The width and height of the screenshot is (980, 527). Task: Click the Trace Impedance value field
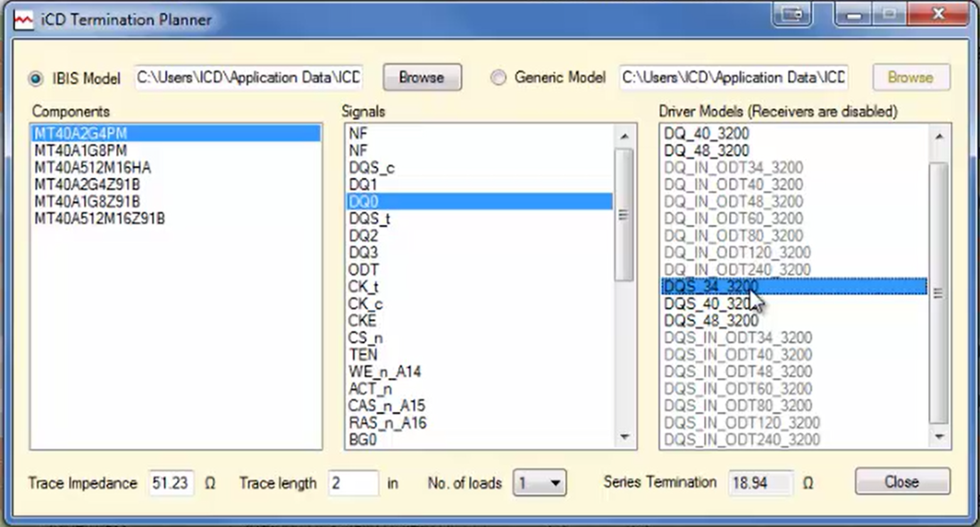(171, 483)
